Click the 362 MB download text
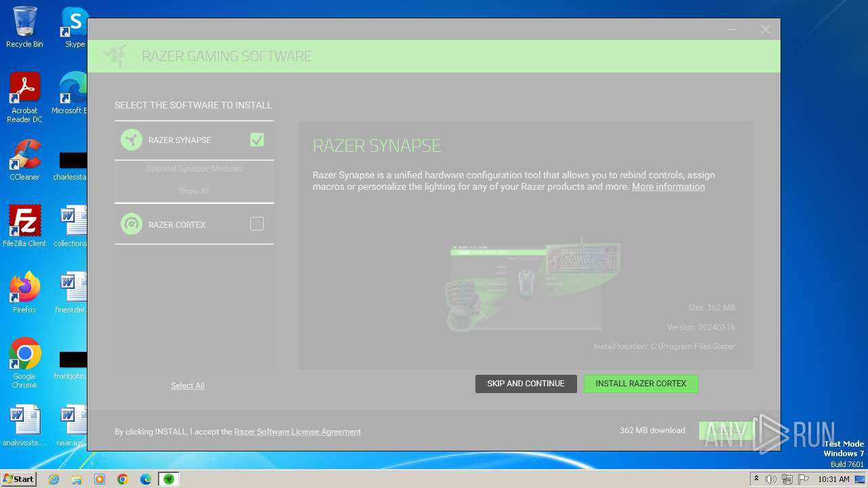 (652, 430)
